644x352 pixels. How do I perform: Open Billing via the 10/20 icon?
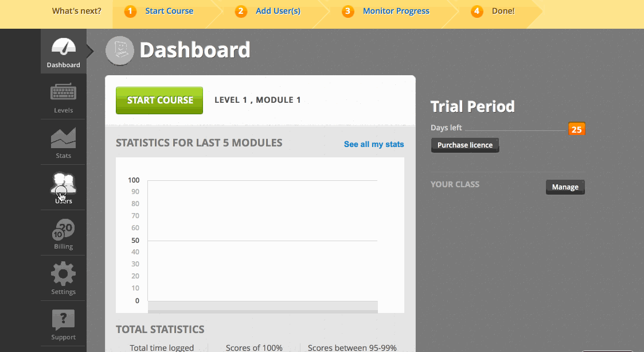(x=63, y=230)
